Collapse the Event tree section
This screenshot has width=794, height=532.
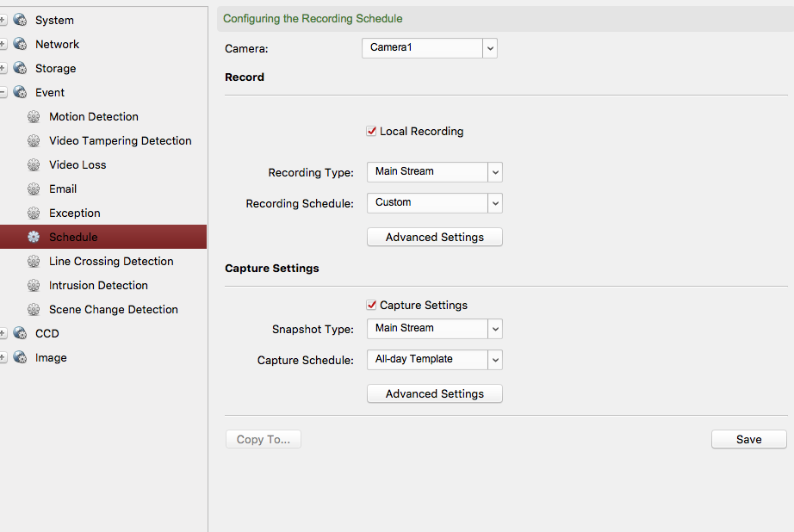point(3,93)
